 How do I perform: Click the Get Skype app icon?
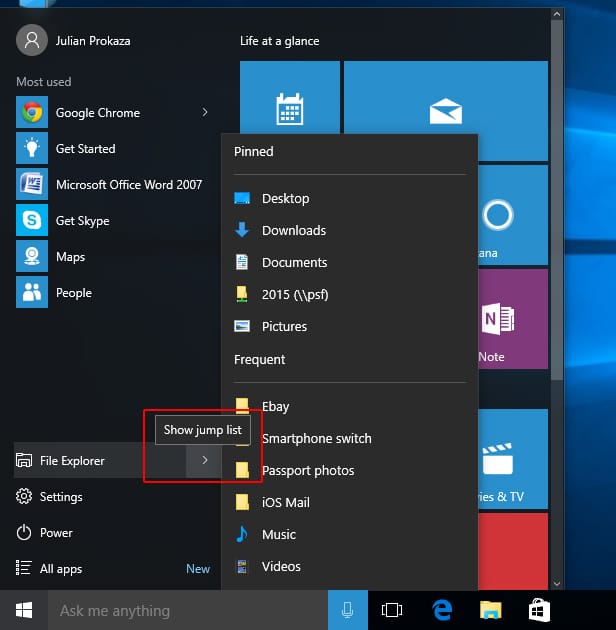tap(32, 220)
